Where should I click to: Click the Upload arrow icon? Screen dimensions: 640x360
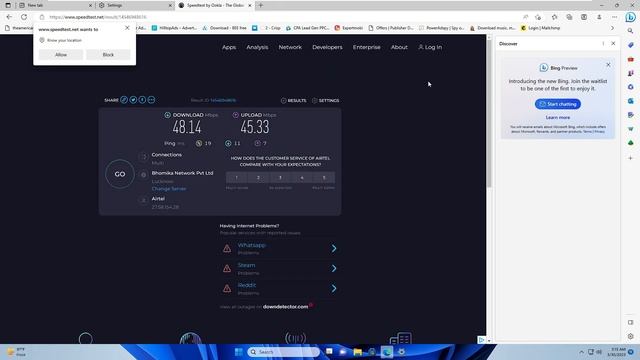(236, 115)
